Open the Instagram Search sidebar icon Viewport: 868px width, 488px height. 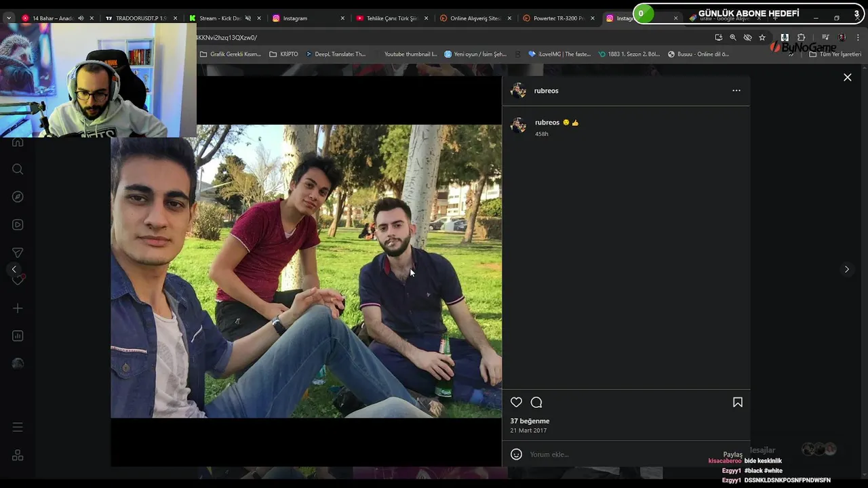pos(18,169)
